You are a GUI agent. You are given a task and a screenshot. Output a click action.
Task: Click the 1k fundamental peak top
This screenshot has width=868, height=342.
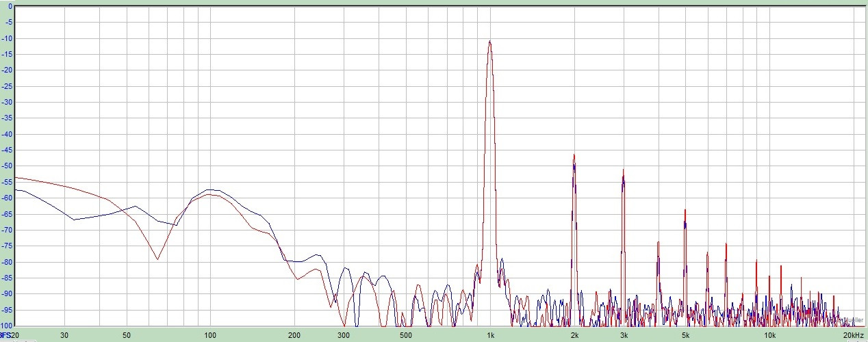pos(490,42)
